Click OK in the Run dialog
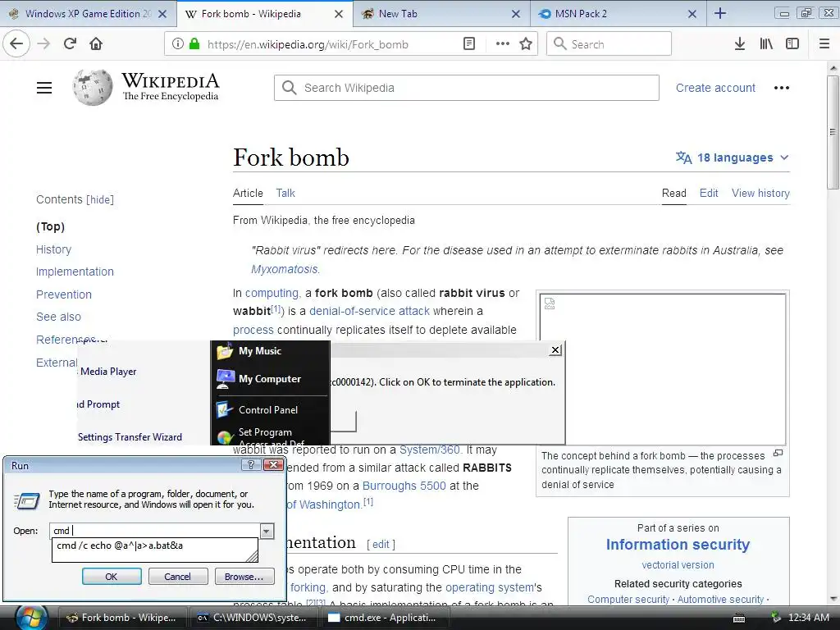Screen dimensions: 840x630 coord(112,577)
